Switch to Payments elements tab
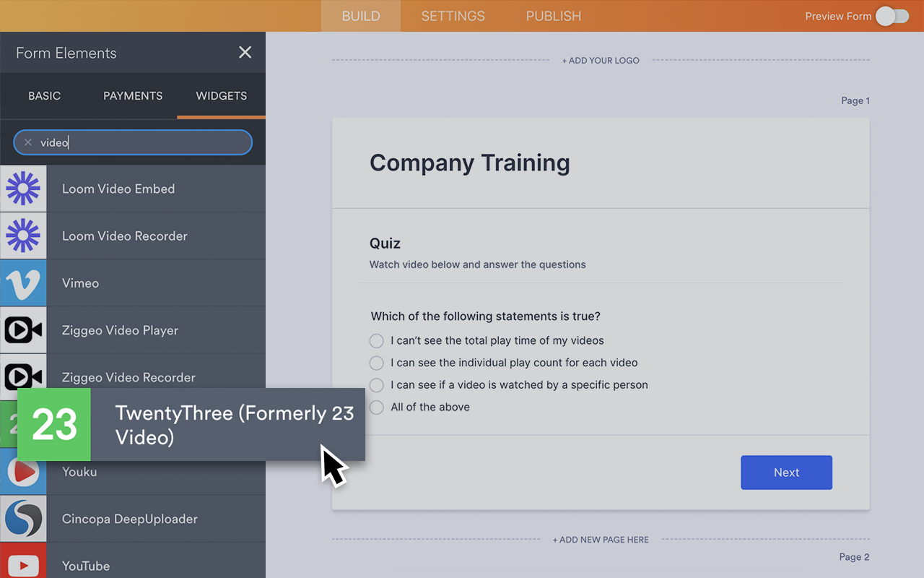Image resolution: width=924 pixels, height=578 pixels. tap(133, 96)
